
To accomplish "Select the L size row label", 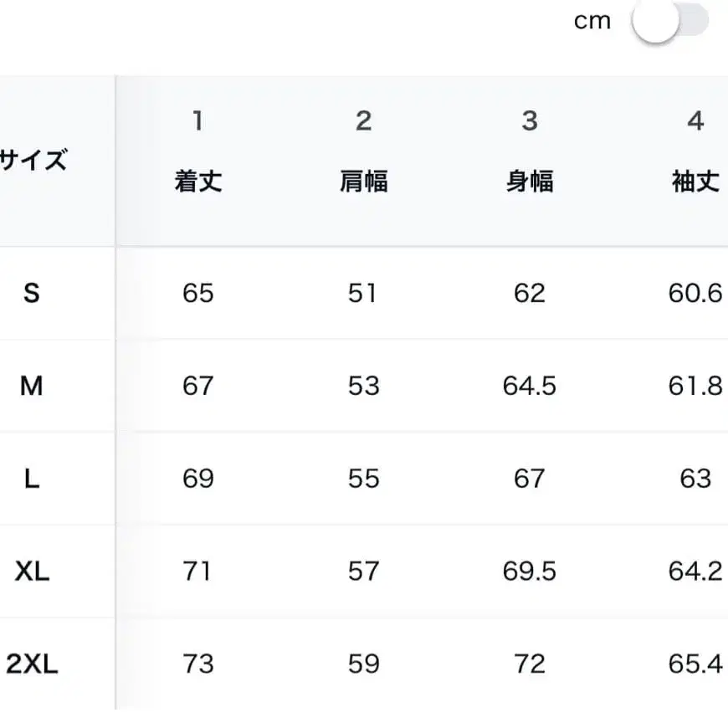I will tap(32, 478).
